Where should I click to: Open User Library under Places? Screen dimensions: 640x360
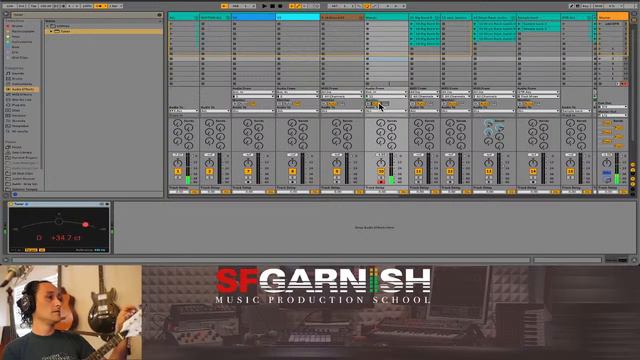[x=21, y=152]
